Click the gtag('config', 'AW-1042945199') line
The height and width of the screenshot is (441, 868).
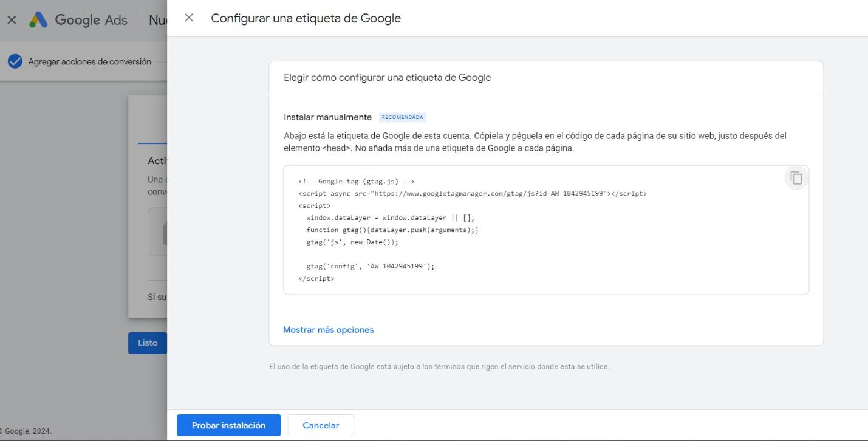pyautogui.click(x=371, y=266)
